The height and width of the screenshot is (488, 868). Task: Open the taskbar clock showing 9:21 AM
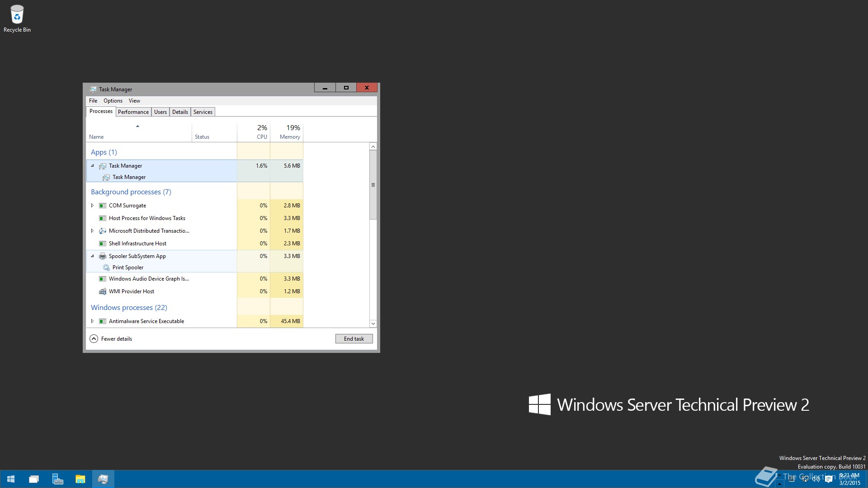pyautogui.click(x=849, y=479)
